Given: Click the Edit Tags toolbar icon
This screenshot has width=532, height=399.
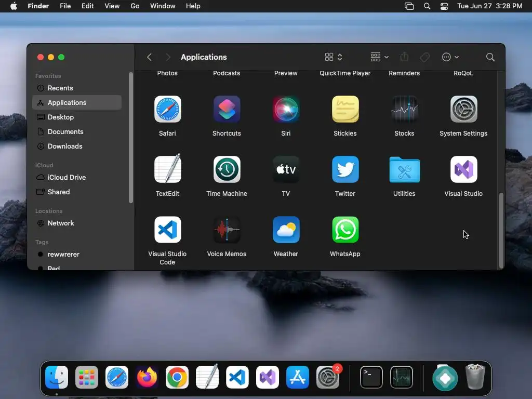Looking at the screenshot, I should tap(424, 57).
